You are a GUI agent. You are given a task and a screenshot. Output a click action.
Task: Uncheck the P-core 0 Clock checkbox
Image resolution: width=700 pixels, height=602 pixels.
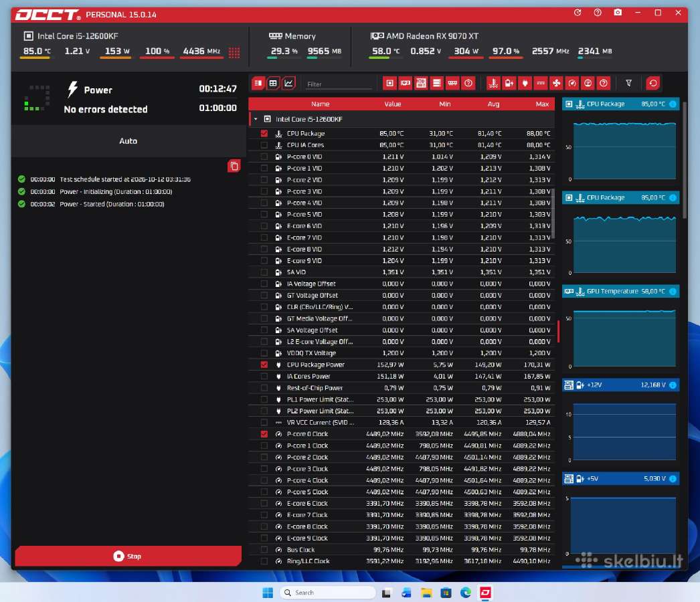point(264,433)
